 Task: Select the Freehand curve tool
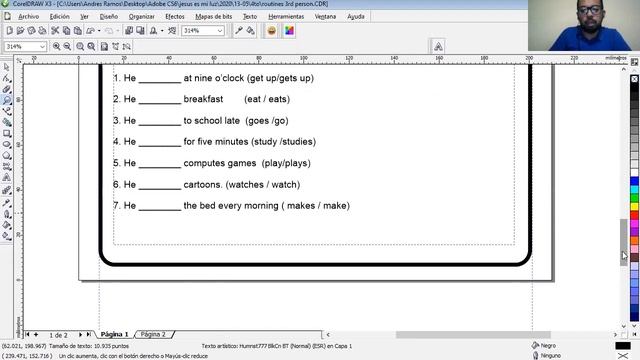coord(7,111)
